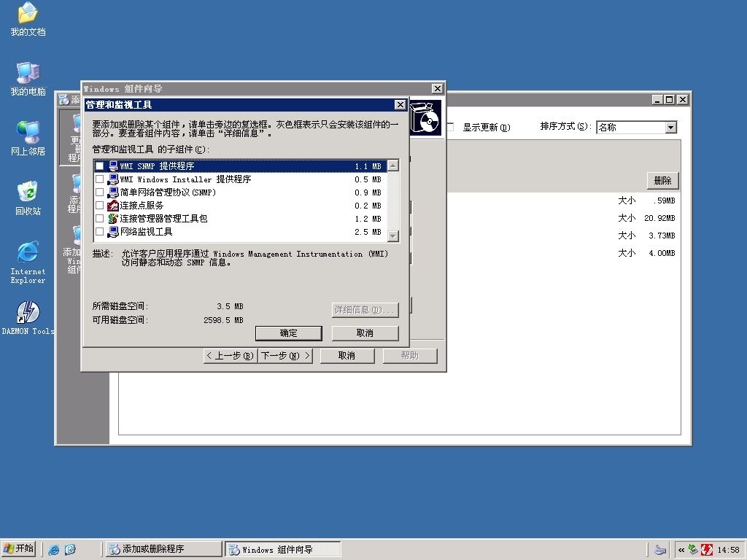Check the WMI SNMP 提供程序 checkbox
The height and width of the screenshot is (560, 747).
pos(99,166)
